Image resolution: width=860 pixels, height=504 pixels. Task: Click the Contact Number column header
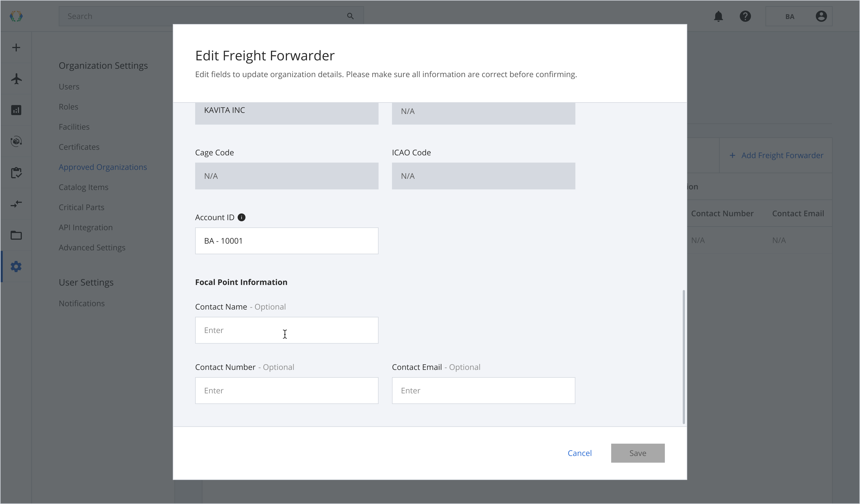coord(722,213)
